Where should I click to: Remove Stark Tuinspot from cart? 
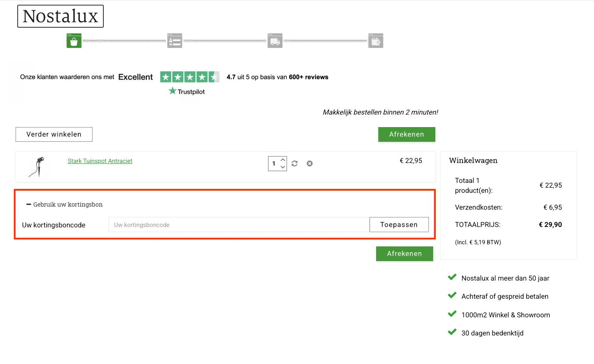click(x=310, y=163)
